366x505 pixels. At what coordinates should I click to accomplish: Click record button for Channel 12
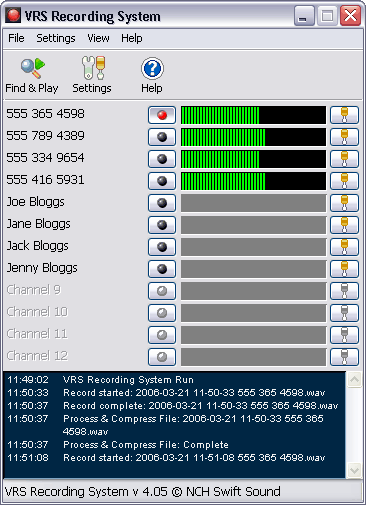(162, 357)
